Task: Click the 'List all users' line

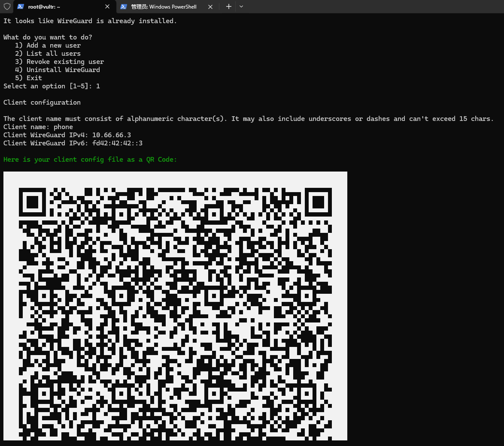Action: pyautogui.click(x=48, y=54)
